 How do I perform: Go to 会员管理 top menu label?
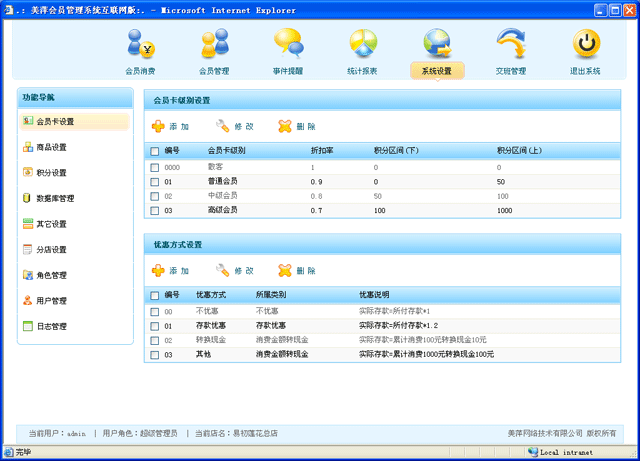tap(214, 71)
